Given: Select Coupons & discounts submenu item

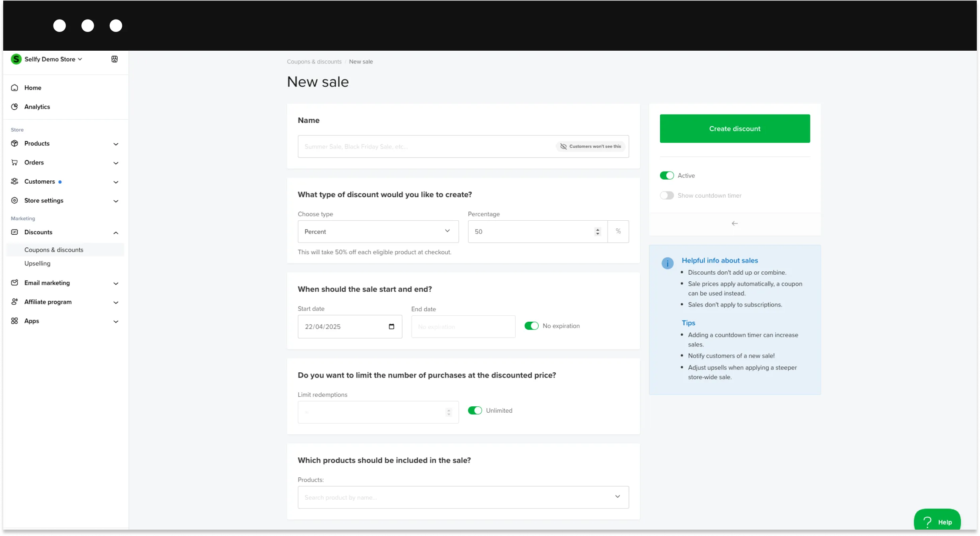Looking at the screenshot, I should click(65, 250).
